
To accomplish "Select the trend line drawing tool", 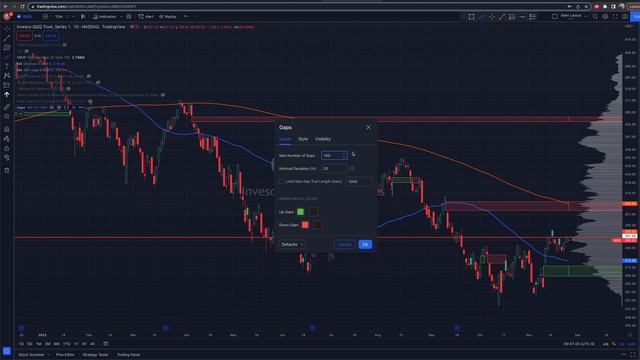I will point(7,38).
